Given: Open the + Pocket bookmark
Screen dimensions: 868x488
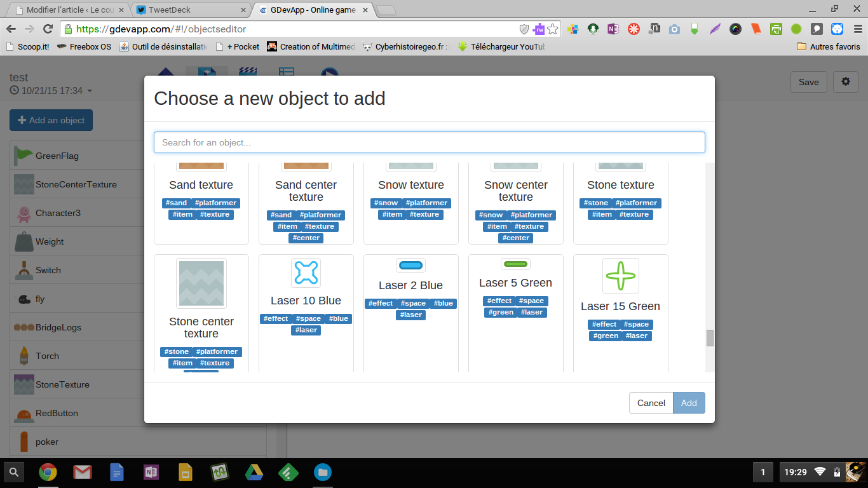Looking at the screenshot, I should (x=238, y=46).
